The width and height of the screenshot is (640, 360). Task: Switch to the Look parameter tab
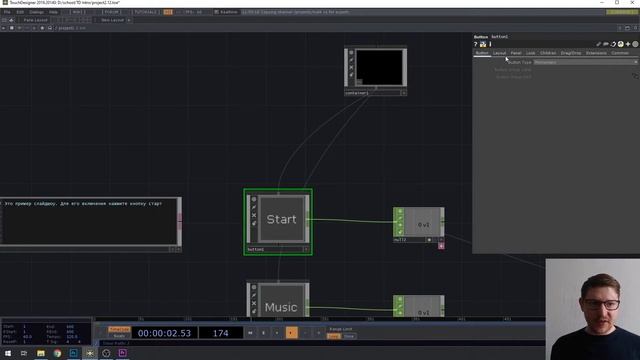click(x=531, y=53)
